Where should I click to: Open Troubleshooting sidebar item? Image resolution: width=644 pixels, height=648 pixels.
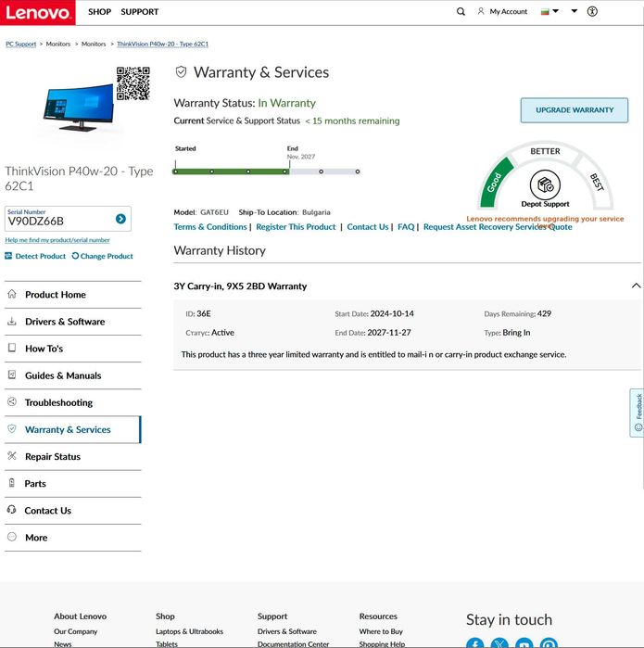pyautogui.click(x=72, y=402)
